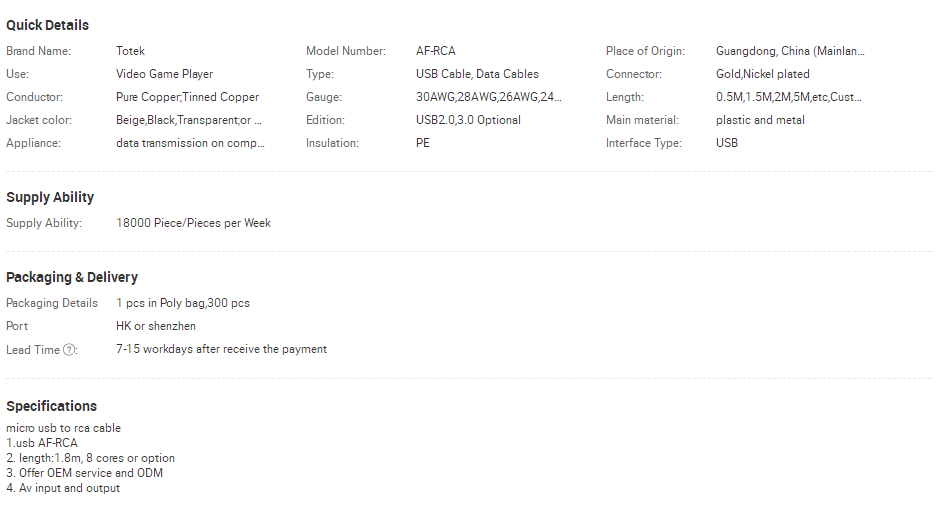Click the Offer OEM service and ODM line
The image size is (945, 508).
84,473
